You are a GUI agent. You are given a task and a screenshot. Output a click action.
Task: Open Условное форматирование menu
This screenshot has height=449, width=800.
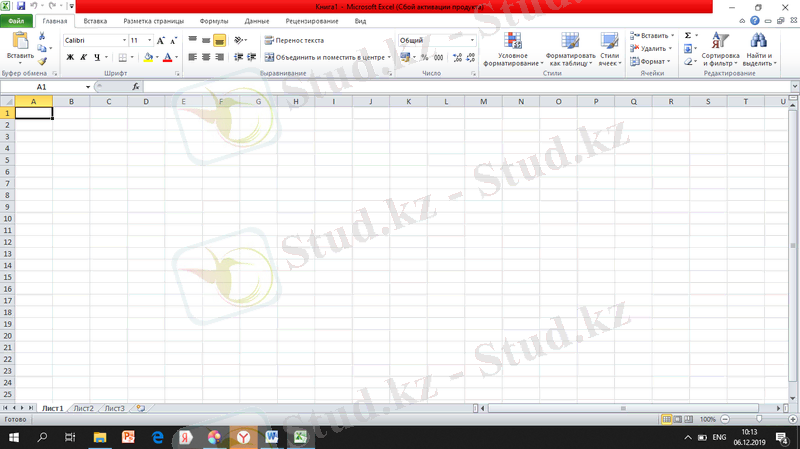click(x=513, y=49)
